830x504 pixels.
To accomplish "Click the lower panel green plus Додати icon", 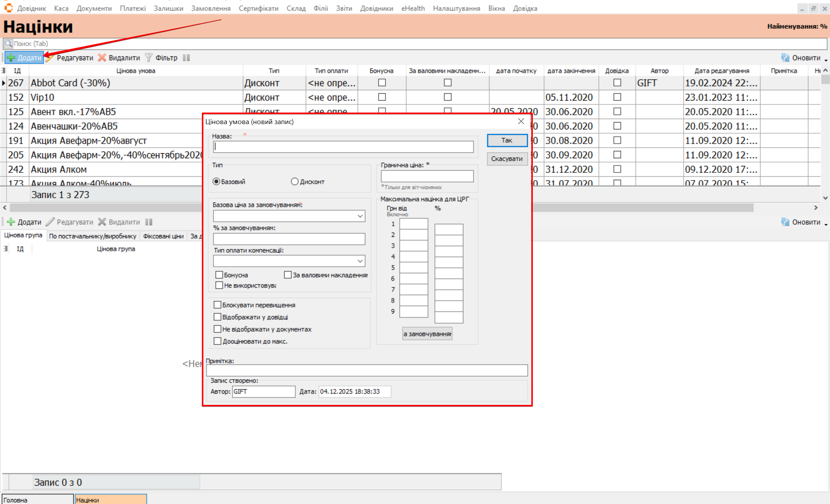I will (11, 222).
